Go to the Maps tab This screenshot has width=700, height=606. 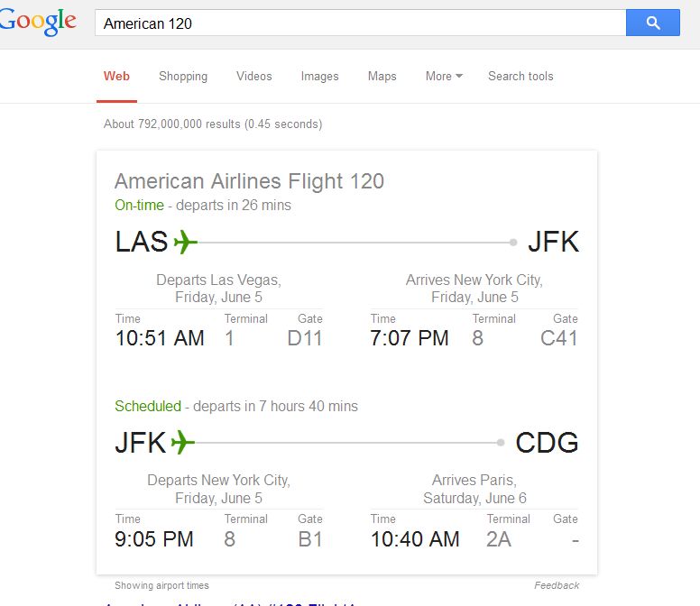tap(382, 77)
